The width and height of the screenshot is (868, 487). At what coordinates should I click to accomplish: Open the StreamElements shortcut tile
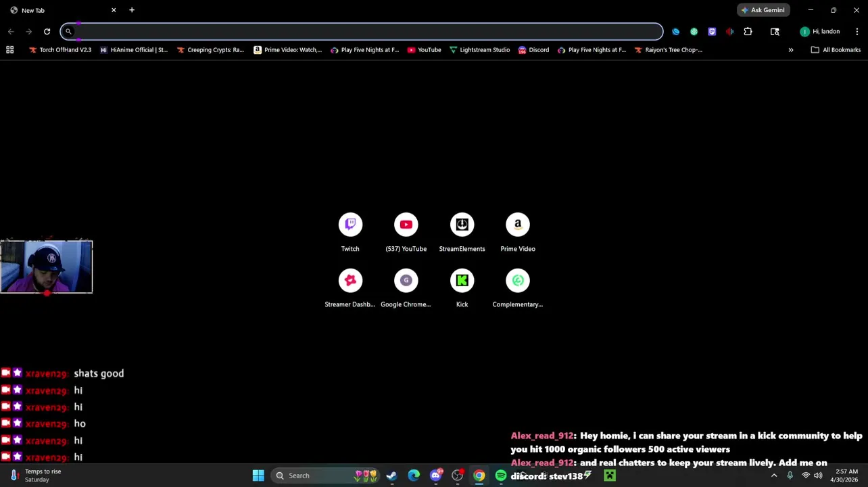(x=462, y=233)
